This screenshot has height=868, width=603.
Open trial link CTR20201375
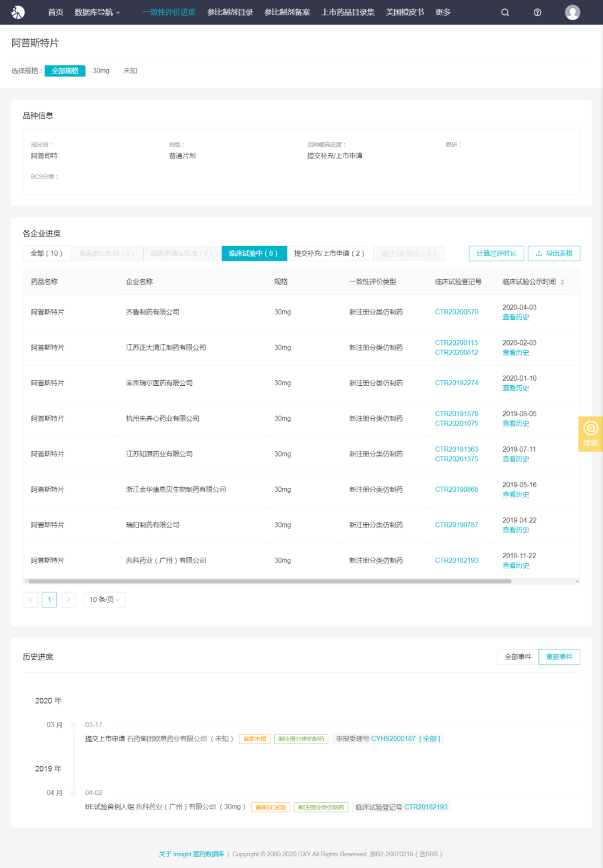[457, 459]
